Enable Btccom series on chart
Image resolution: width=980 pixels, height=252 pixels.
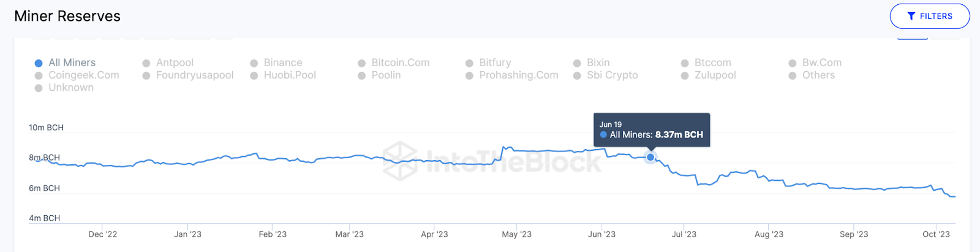coord(712,63)
